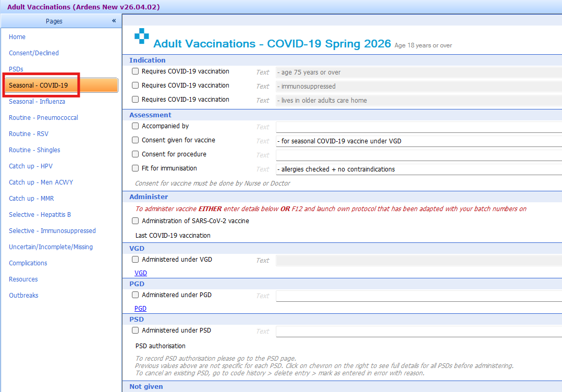Open Uncertain/Incomplete/Missing page
Screen dimensions: 562x392
[51, 247]
